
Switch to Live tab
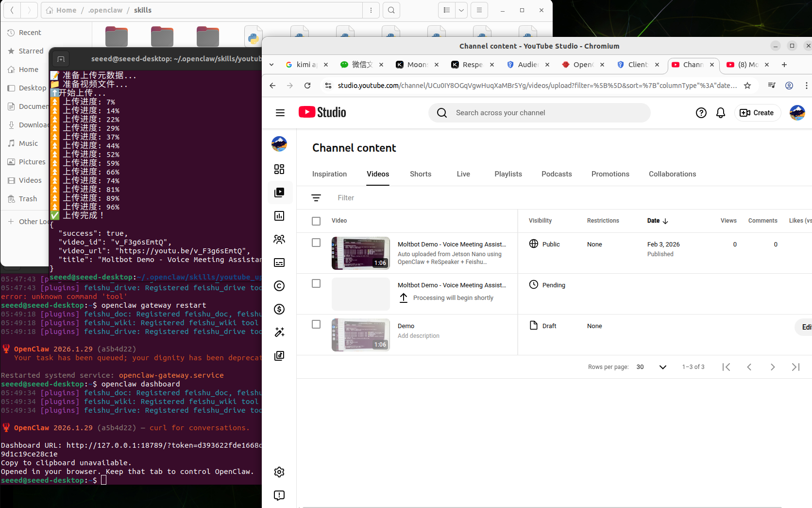tap(463, 174)
